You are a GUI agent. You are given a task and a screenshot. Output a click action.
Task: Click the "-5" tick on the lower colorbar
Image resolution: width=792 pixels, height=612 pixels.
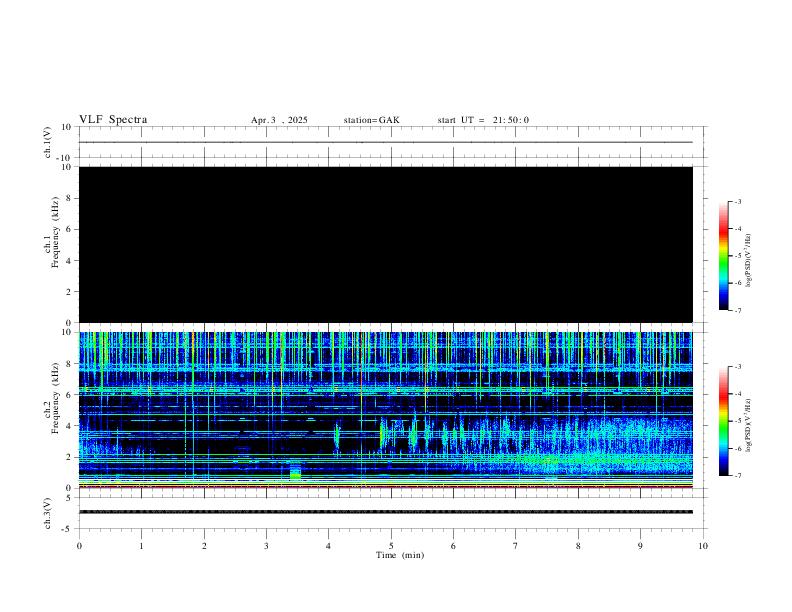[737, 421]
